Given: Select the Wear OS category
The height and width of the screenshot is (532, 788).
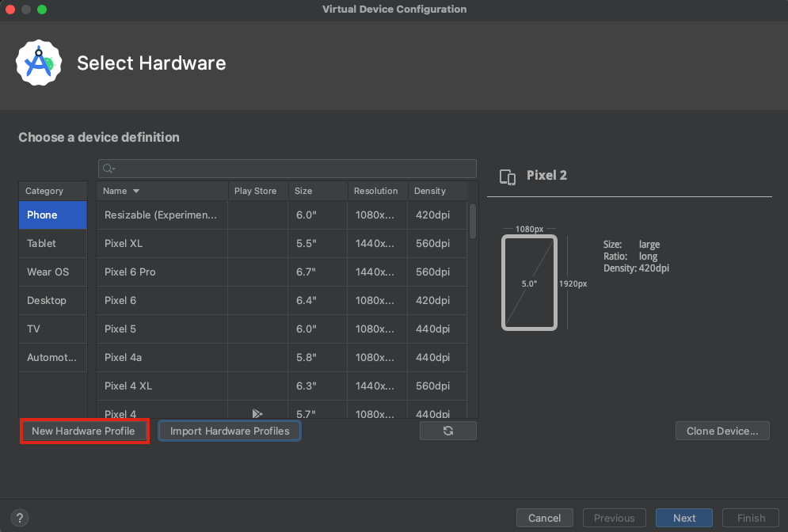Looking at the screenshot, I should pyautogui.click(x=53, y=272).
